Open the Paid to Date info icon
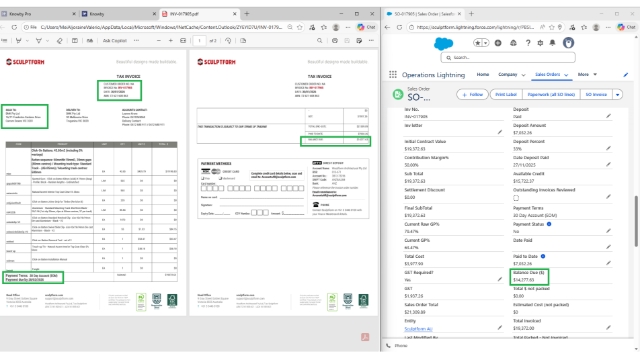 543,256
